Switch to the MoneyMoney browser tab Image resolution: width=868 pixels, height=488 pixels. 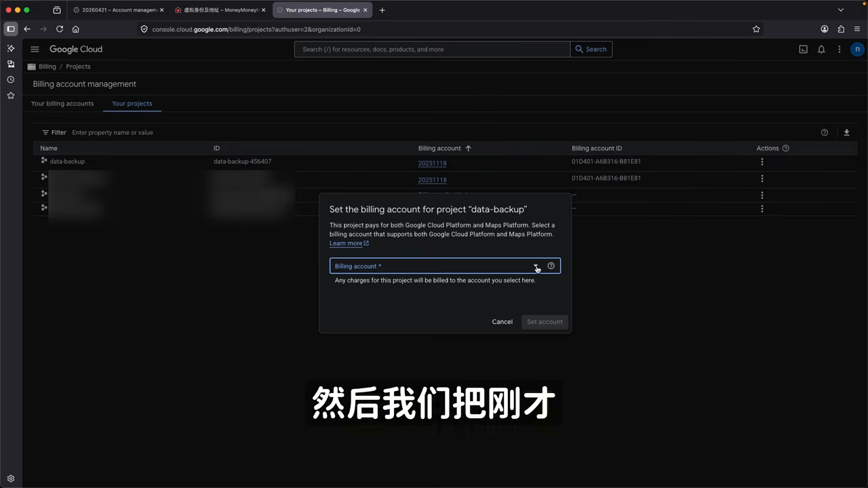coord(221,10)
